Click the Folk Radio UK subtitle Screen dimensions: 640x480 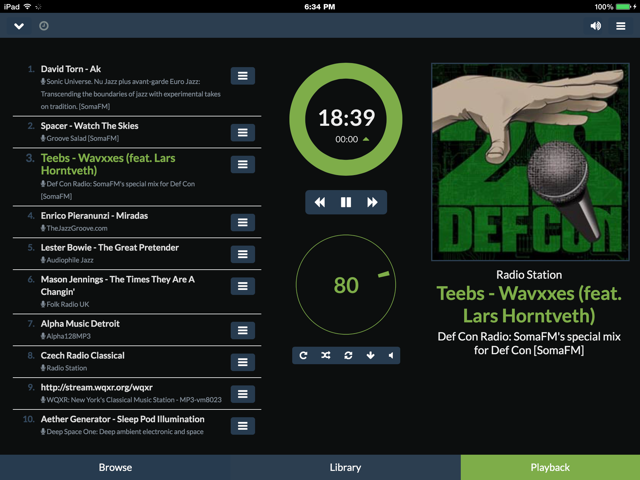pyautogui.click(x=65, y=304)
